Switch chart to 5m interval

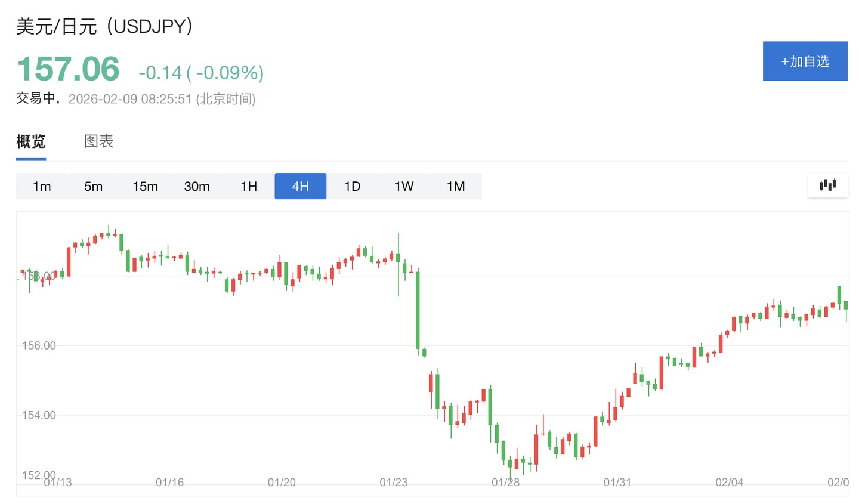coord(93,186)
